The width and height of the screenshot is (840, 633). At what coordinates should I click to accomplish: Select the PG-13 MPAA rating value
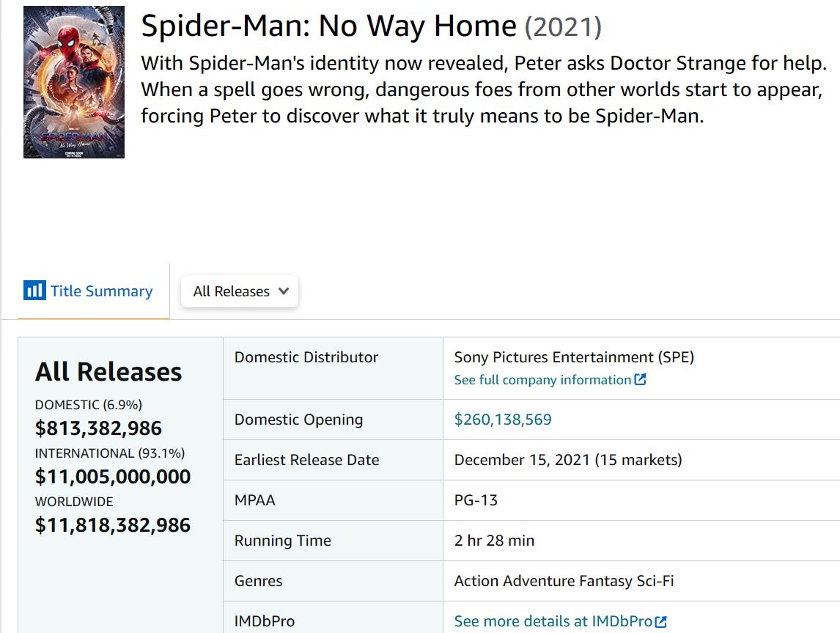[475, 500]
